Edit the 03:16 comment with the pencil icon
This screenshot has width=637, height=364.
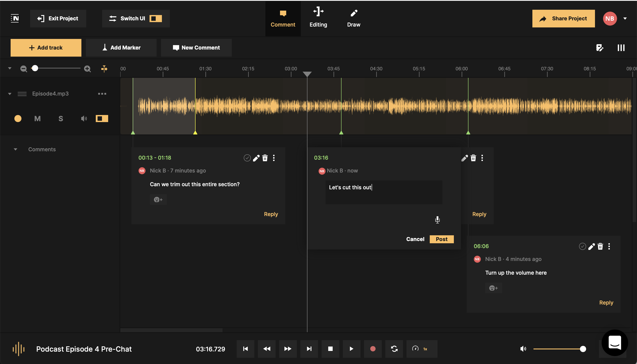[464, 158]
